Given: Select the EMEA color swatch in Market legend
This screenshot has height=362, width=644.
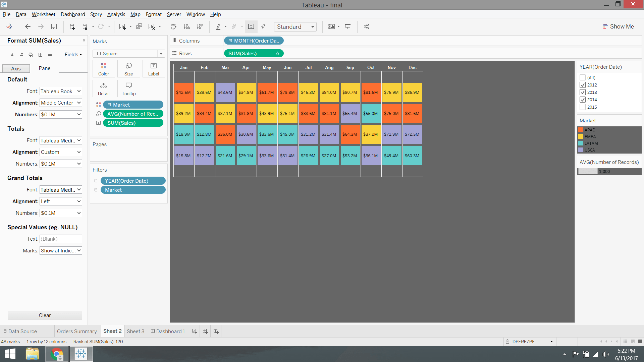Looking at the screenshot, I should point(581,136).
